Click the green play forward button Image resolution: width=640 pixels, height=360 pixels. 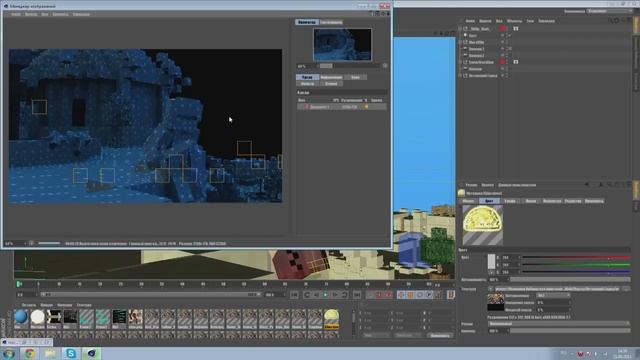(325, 295)
